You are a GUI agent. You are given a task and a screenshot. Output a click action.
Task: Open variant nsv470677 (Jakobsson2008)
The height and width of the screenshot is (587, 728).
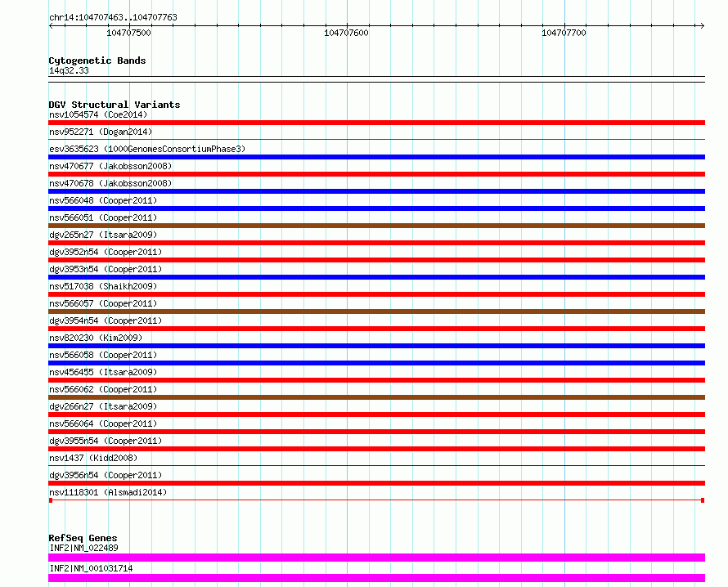click(x=110, y=166)
